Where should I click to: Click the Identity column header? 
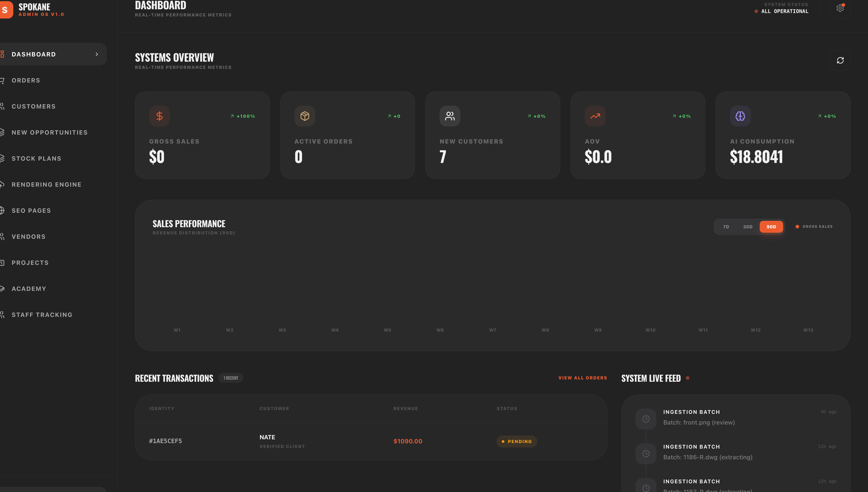162,409
